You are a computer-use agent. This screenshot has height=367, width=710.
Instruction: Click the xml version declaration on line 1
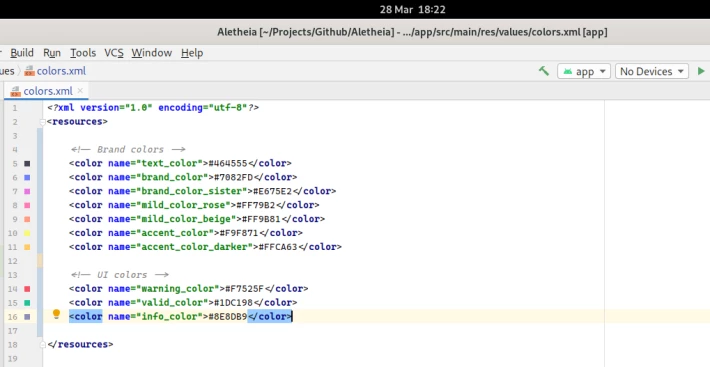click(153, 108)
